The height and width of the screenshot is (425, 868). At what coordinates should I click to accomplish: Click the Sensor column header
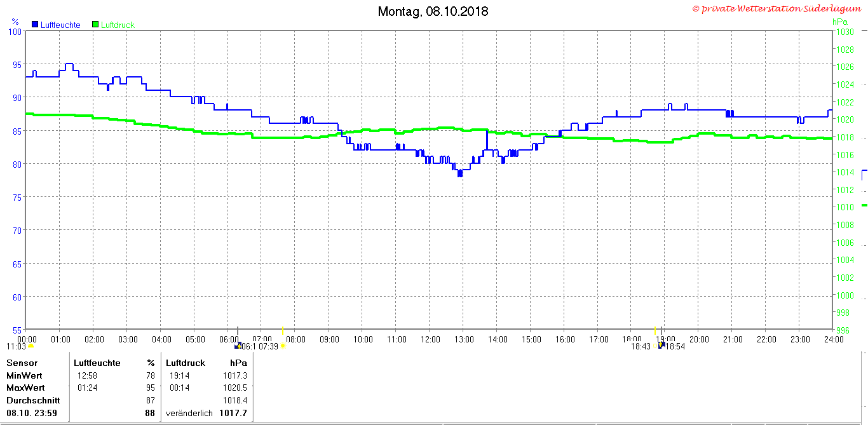[x=22, y=363]
